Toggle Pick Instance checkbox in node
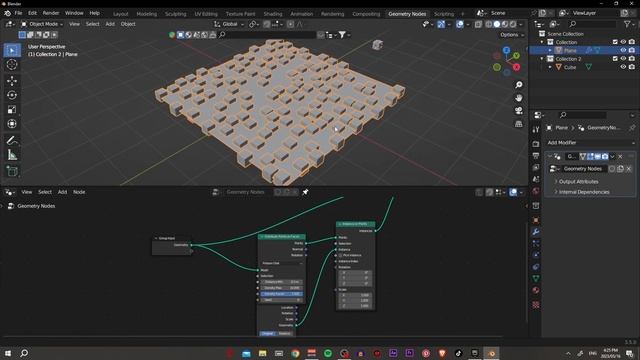 pyautogui.click(x=340, y=255)
